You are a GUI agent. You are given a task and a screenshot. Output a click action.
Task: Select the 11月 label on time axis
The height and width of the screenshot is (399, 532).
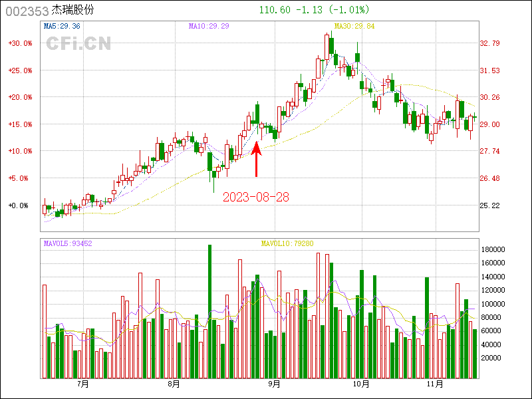click(434, 384)
